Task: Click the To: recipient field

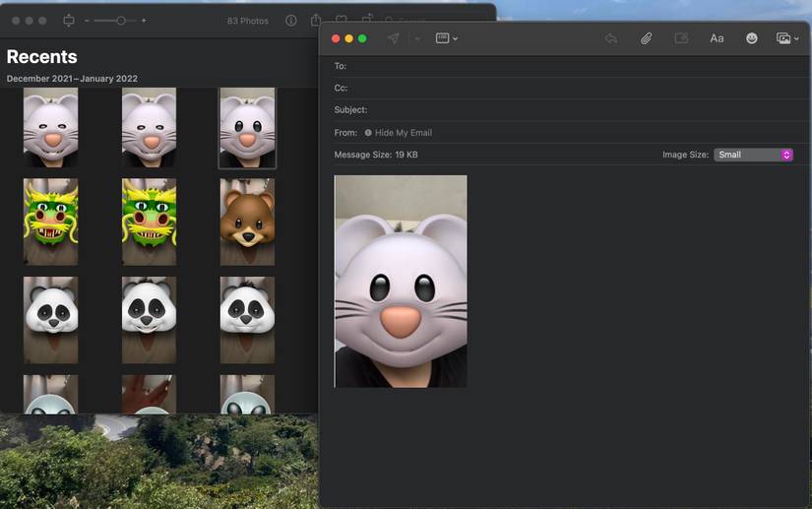Action: (x=570, y=66)
